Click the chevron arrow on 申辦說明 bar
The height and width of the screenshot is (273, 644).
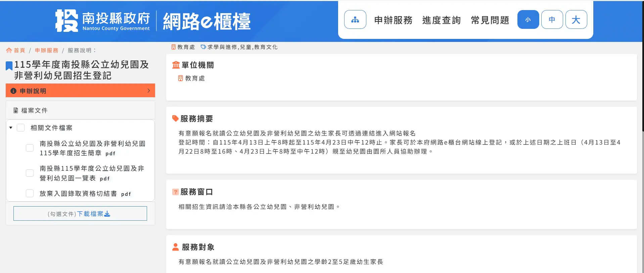point(149,91)
